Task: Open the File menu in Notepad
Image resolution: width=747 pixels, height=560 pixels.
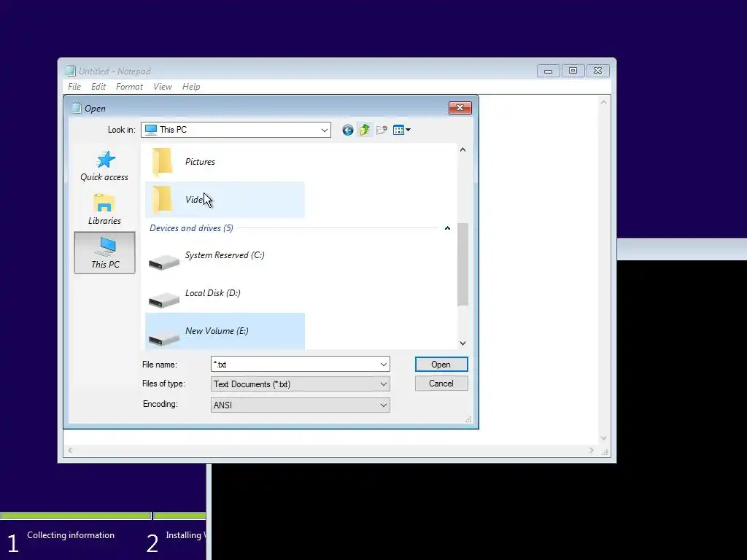Action: [74, 87]
